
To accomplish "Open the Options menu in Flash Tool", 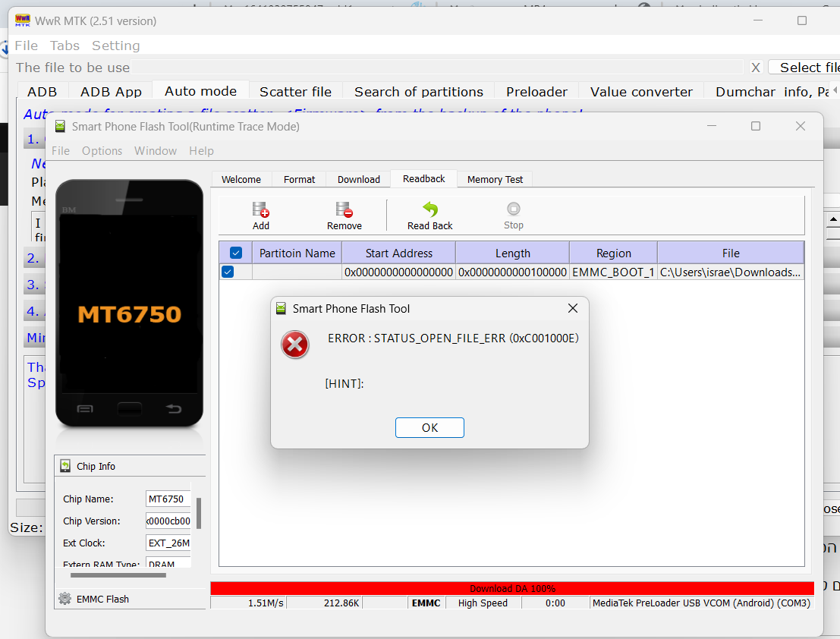I will [x=102, y=151].
